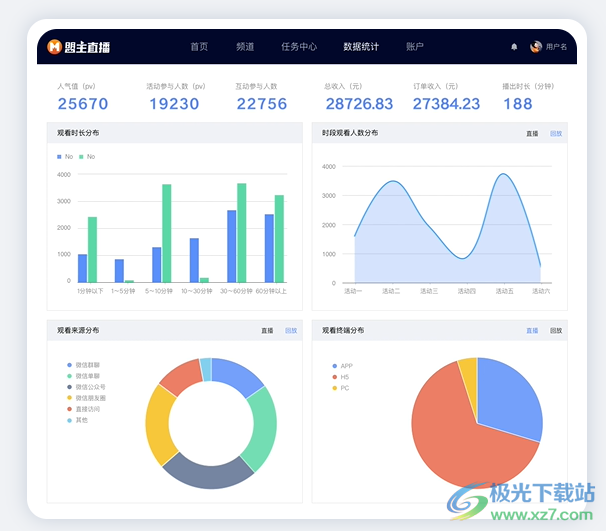Click the 观看时长分布 panel title
Image resolution: width=606 pixels, height=531 pixels.
click(78, 133)
